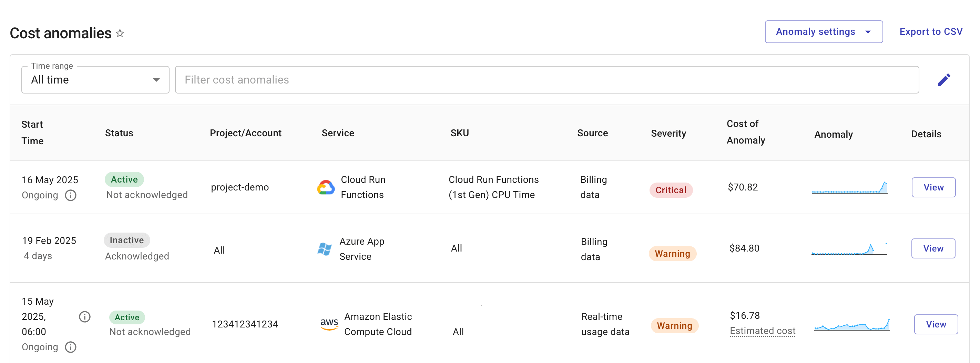
Task: Click info icon next to Ongoing for 16 May
Action: point(70,195)
